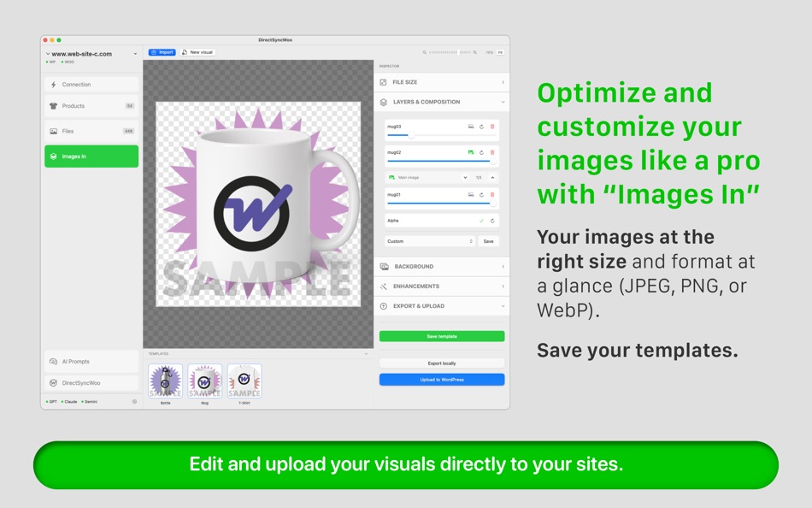Viewport: 812px width, 508px height.
Task: Open the Main image layer dropdown
Action: click(465, 178)
